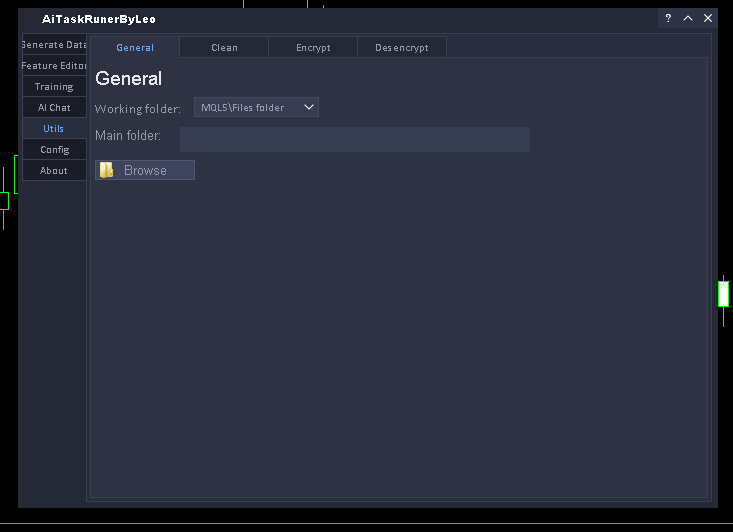Click the yellow folder Browse button

[x=145, y=170]
